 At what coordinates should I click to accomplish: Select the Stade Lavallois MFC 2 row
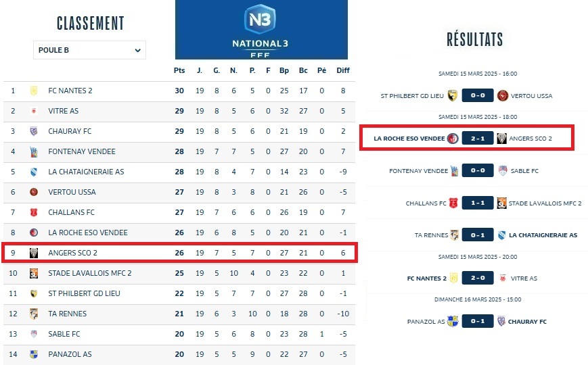pos(179,273)
